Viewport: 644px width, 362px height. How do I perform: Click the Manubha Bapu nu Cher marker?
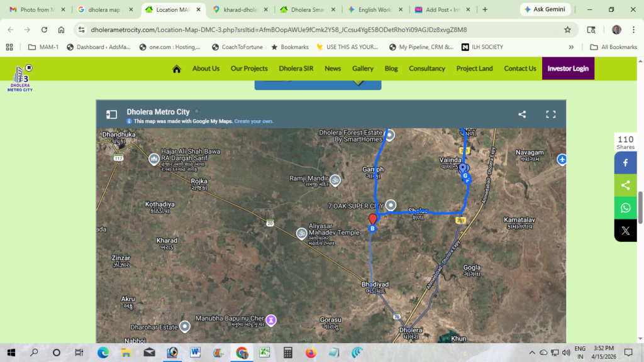[x=271, y=320]
